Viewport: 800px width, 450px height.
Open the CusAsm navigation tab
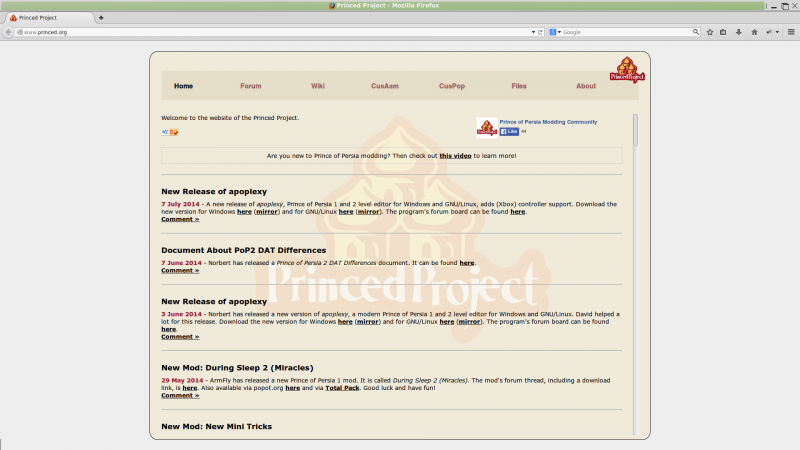pyautogui.click(x=385, y=86)
